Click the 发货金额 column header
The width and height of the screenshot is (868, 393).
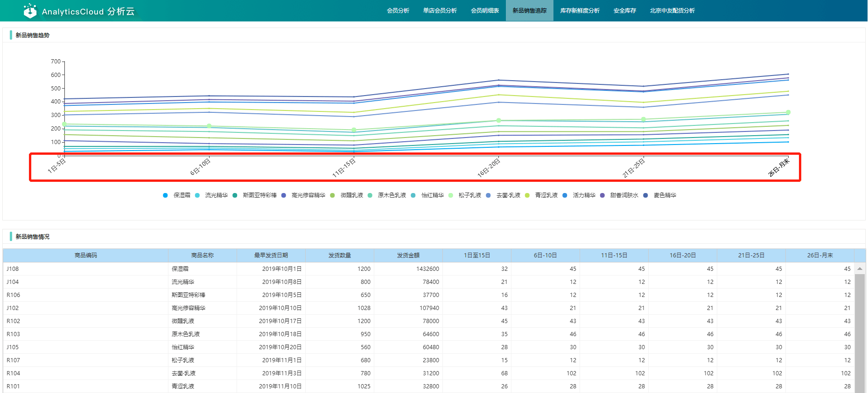point(408,255)
